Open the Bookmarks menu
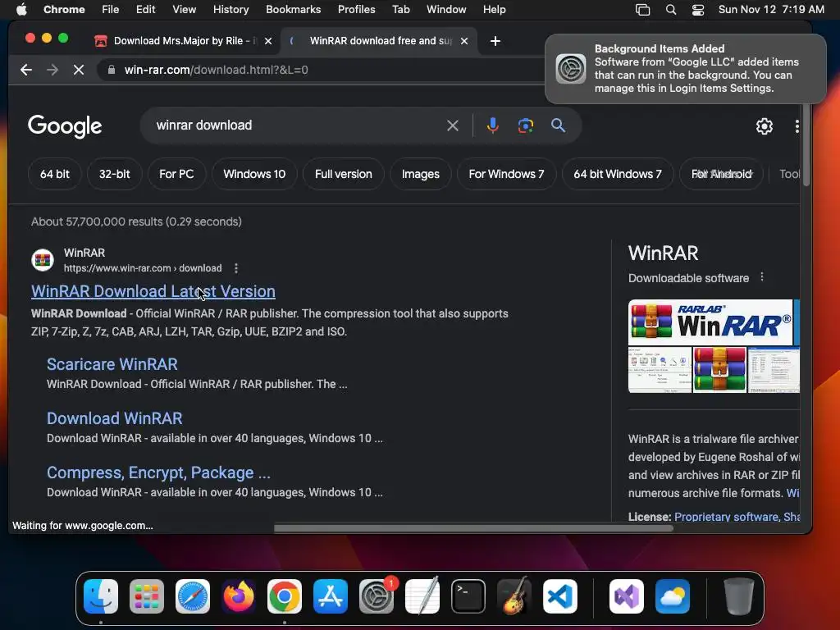 pos(293,9)
